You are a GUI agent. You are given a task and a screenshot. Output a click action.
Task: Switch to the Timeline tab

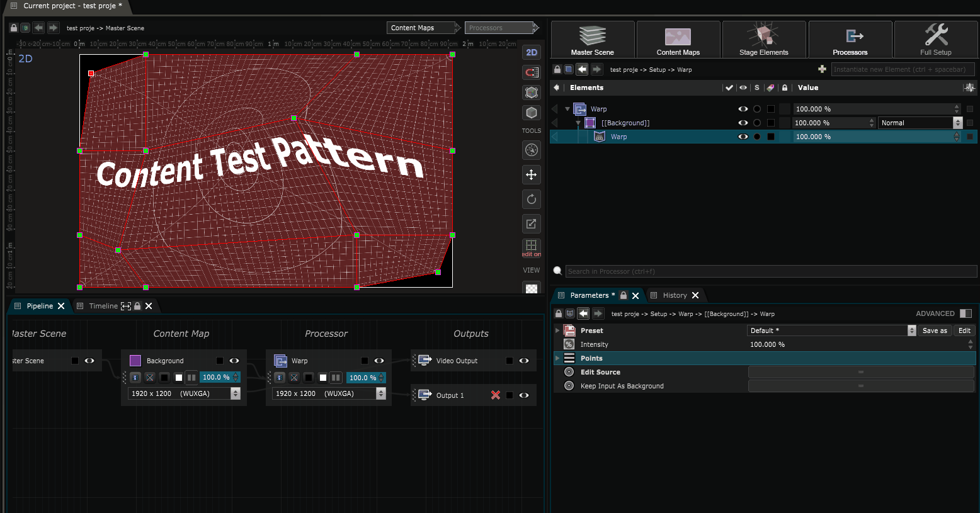(103, 306)
